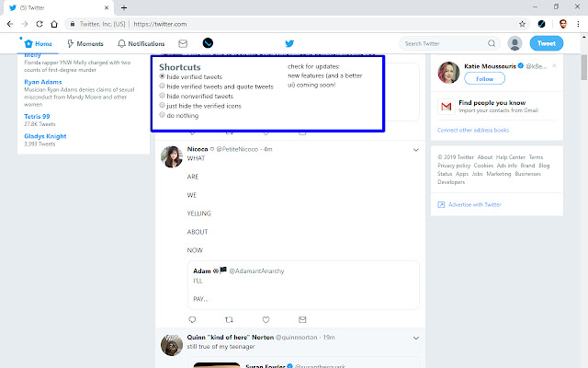Bookmark this page with star icon

(523, 22)
